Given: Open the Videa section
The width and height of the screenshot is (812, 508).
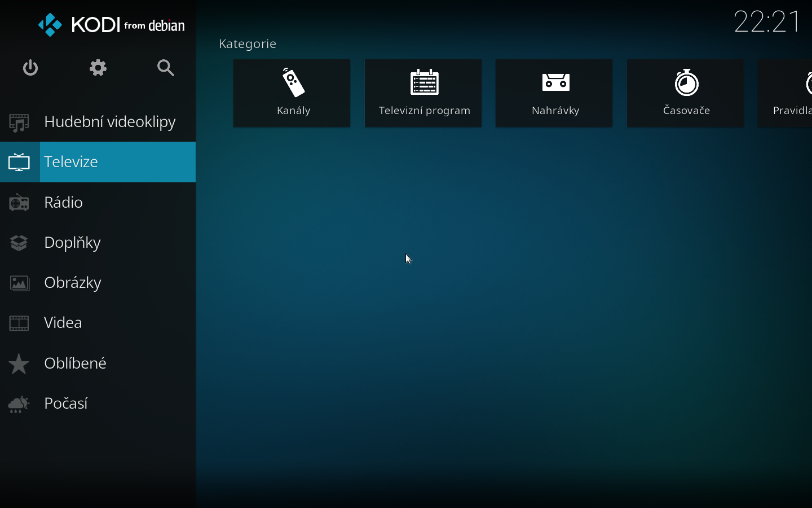Looking at the screenshot, I should coord(98,322).
